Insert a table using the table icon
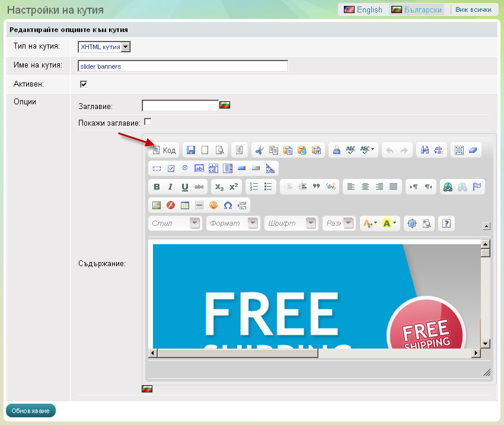504x425 pixels. (185, 205)
